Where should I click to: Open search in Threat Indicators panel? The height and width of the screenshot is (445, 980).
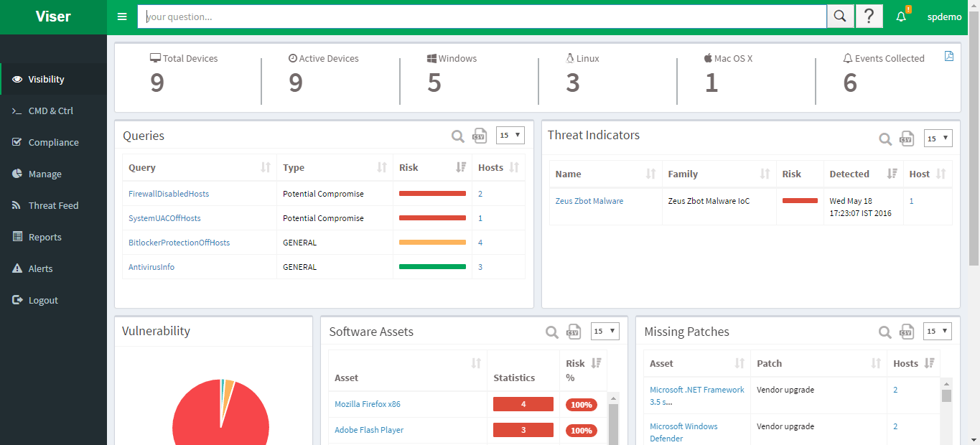[x=885, y=139]
